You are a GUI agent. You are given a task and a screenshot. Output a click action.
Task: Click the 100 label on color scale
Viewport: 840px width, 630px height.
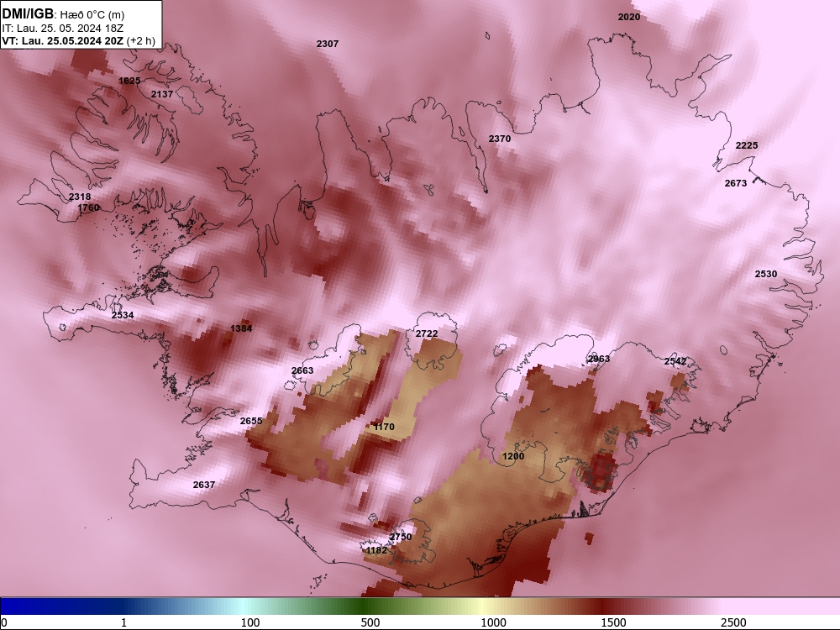coord(250,622)
